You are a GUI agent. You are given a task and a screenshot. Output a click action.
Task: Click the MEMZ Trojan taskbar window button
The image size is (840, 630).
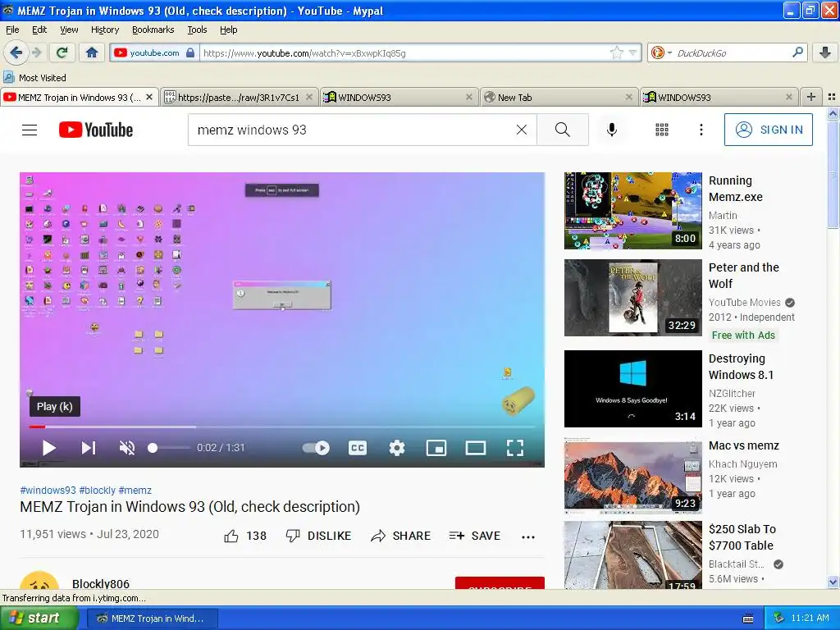[153, 619]
